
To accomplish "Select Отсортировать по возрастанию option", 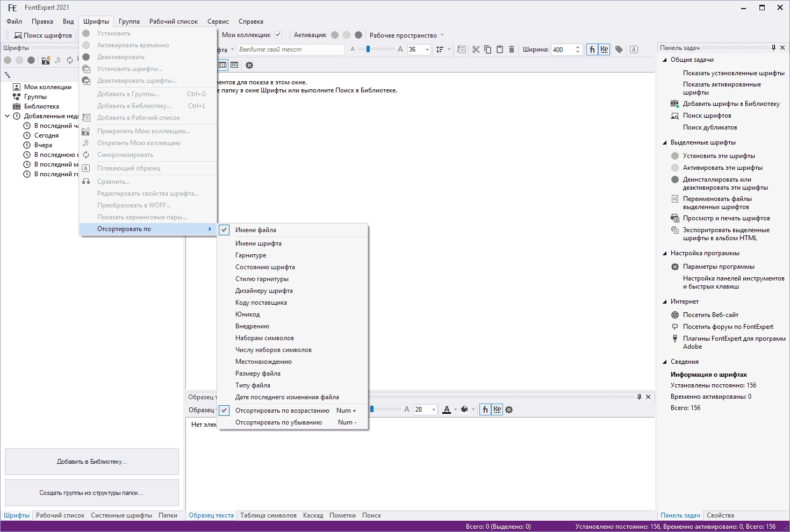I will (293, 411).
